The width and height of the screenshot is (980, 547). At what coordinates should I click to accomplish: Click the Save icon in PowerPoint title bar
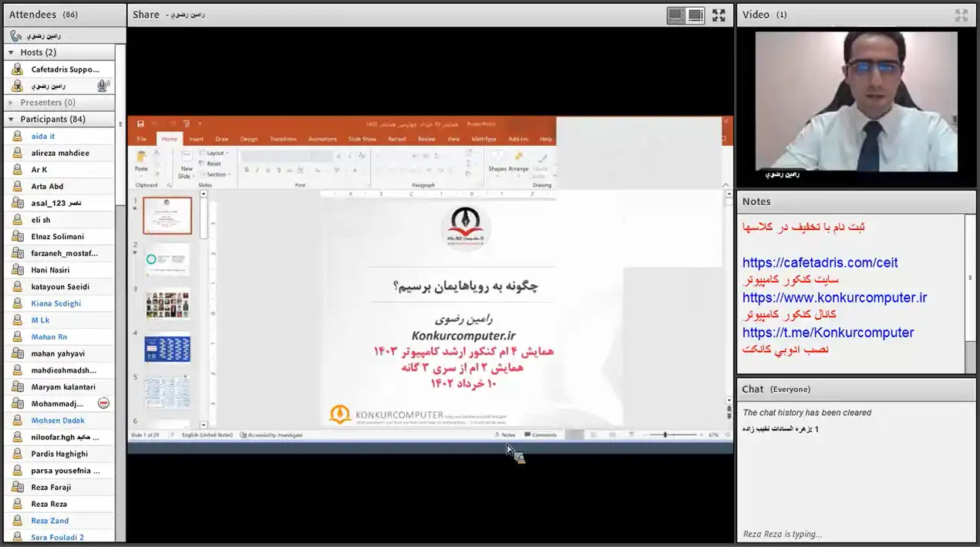pyautogui.click(x=140, y=123)
